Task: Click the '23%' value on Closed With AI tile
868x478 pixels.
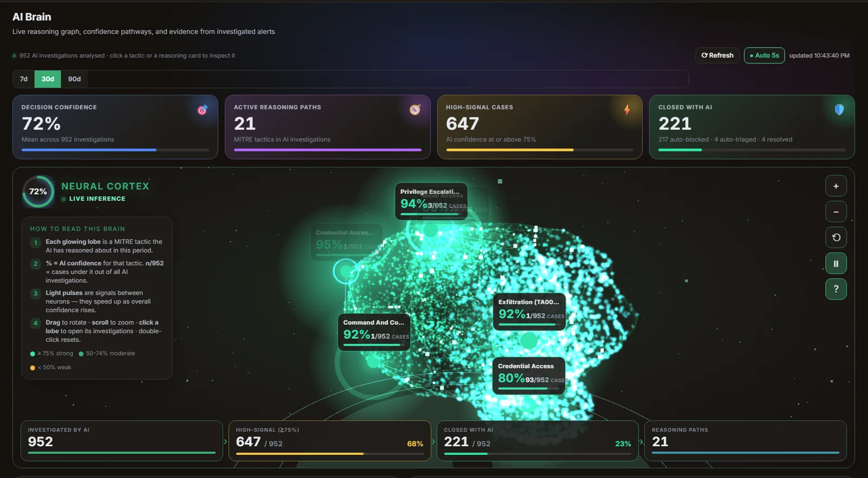Action: (x=623, y=444)
